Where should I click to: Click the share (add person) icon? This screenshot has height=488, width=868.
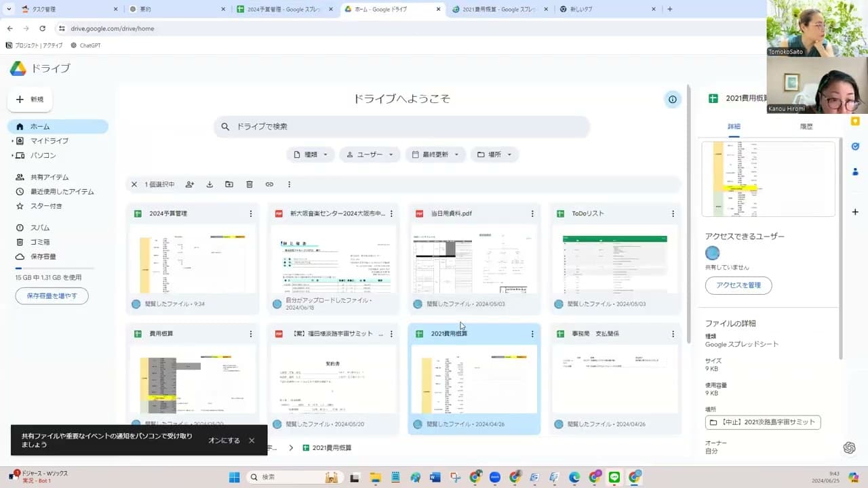190,184
